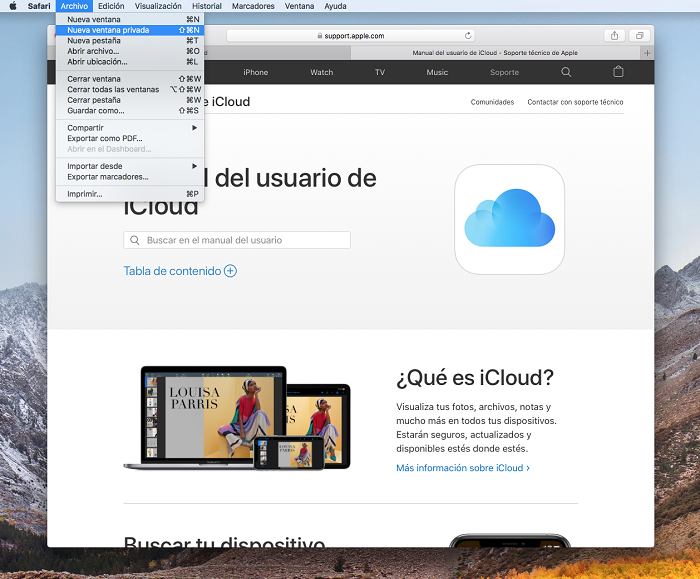Image resolution: width=700 pixels, height=579 pixels.
Task: Open the Share icon in Safari toolbar
Action: pos(614,35)
